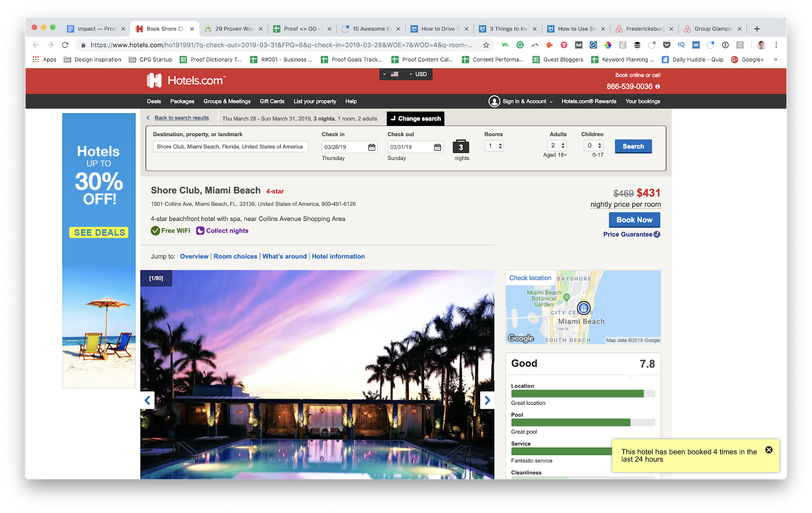Jump to Room choices section

pyautogui.click(x=235, y=256)
